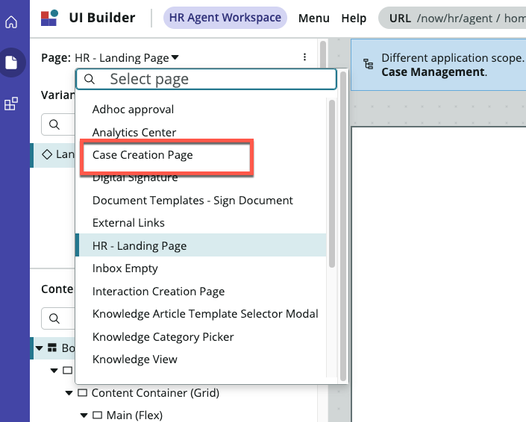Select Adhoc approval page
The image size is (526, 422).
(x=201, y=109)
